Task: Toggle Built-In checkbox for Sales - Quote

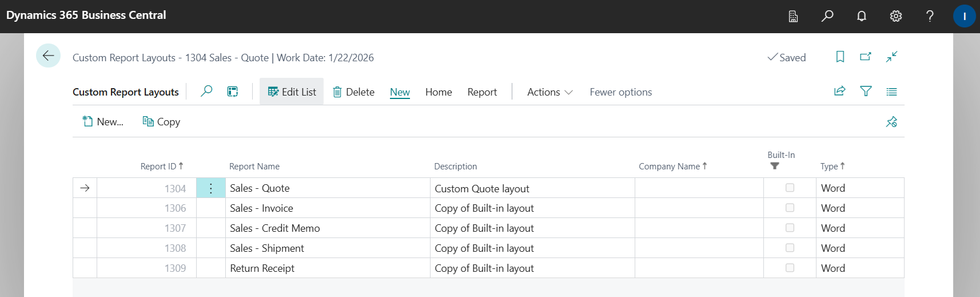Action: click(790, 188)
